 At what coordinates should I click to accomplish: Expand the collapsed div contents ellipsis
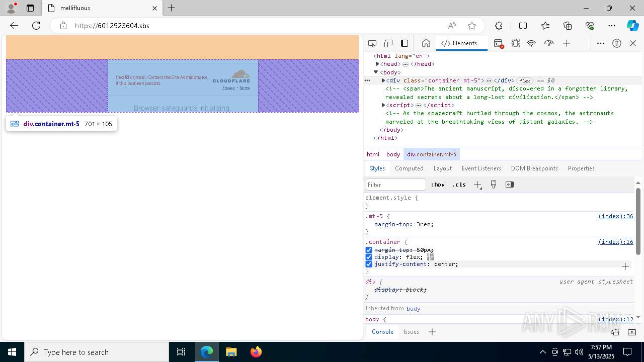[489, 81]
